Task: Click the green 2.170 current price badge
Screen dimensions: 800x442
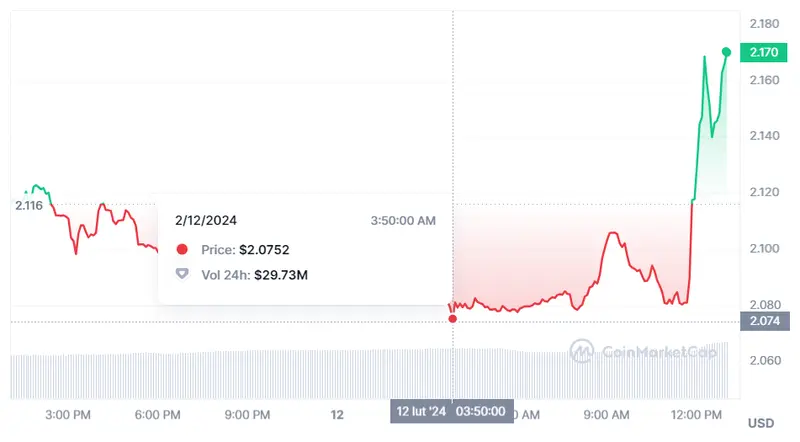Action: [x=764, y=52]
